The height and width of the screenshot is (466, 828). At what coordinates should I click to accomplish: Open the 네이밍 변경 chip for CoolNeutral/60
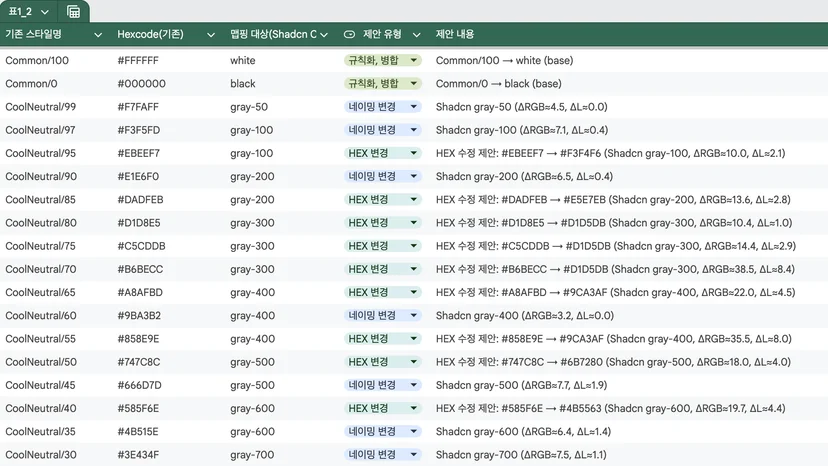click(x=383, y=316)
